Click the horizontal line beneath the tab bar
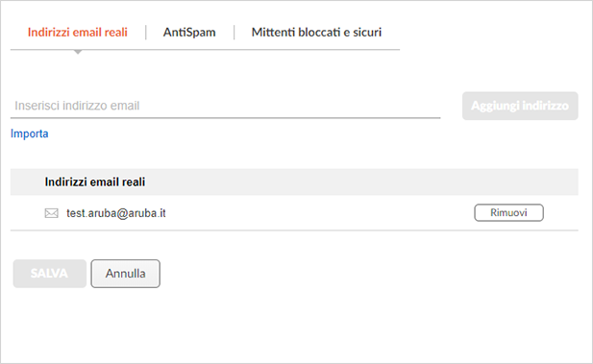Viewport: 593px width, 364px height. click(205, 50)
